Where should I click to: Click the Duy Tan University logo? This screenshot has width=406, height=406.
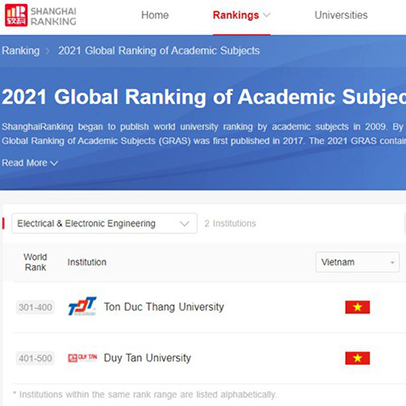82,358
